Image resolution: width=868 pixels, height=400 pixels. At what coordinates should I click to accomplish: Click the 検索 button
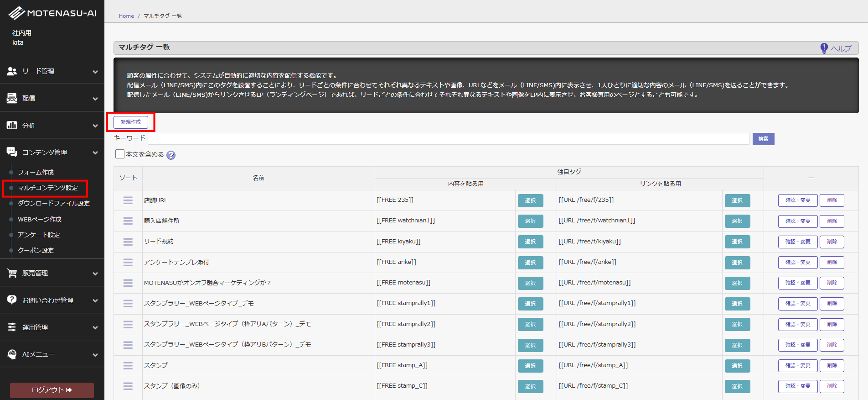tap(763, 139)
